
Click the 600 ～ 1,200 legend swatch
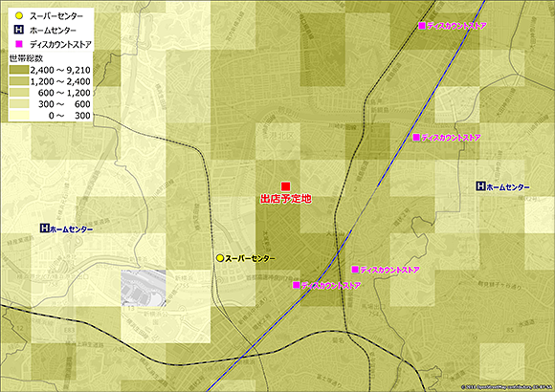(19, 93)
